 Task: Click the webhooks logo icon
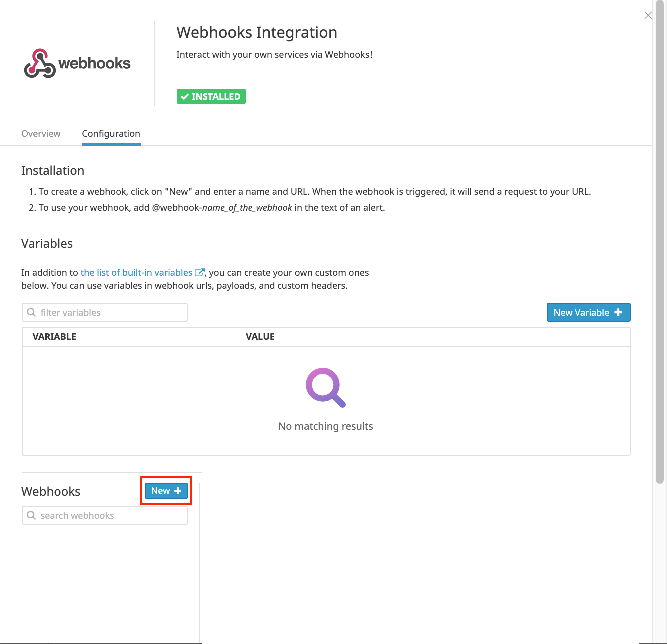pyautogui.click(x=40, y=63)
